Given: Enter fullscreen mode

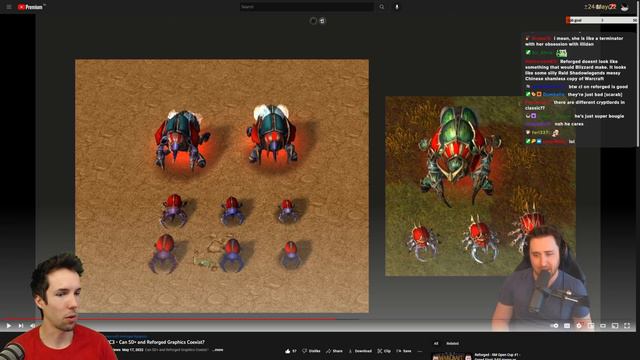Looking at the screenshot, I should (627, 326).
